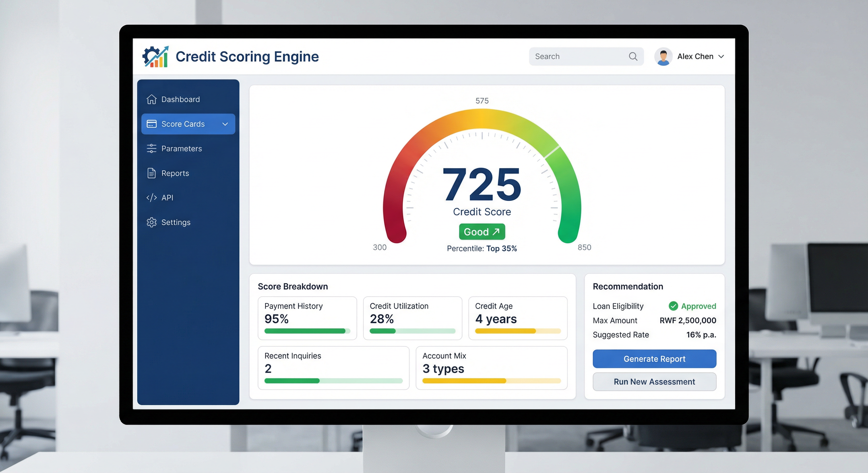Image resolution: width=868 pixels, height=473 pixels.
Task: Click the green Approved checkmark icon
Action: pyautogui.click(x=673, y=306)
